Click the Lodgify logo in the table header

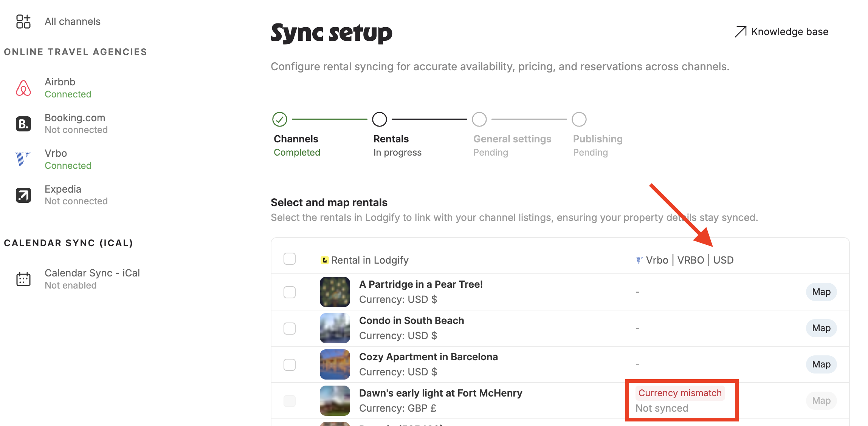(324, 260)
